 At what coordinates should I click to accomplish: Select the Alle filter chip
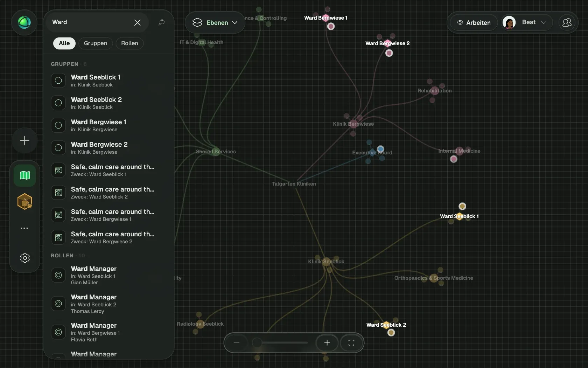coord(64,43)
